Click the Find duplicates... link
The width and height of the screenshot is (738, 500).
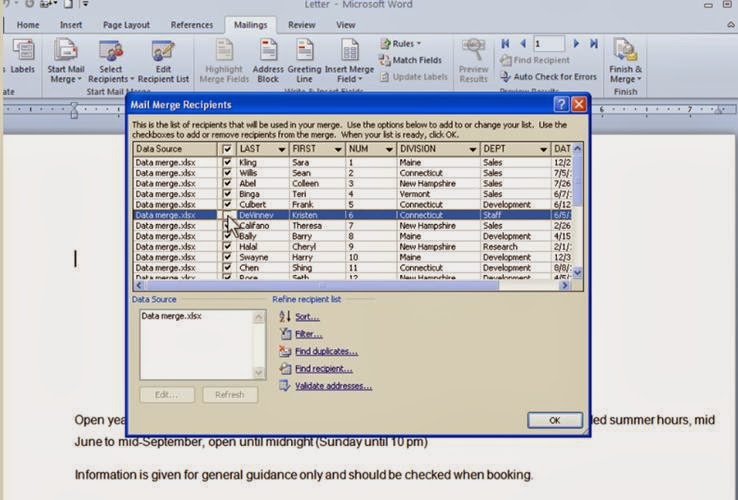click(x=326, y=352)
